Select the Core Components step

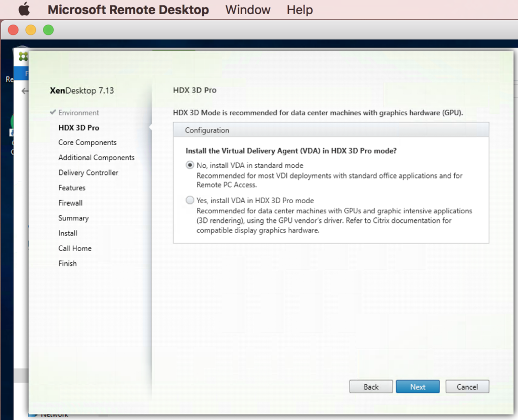click(x=88, y=143)
